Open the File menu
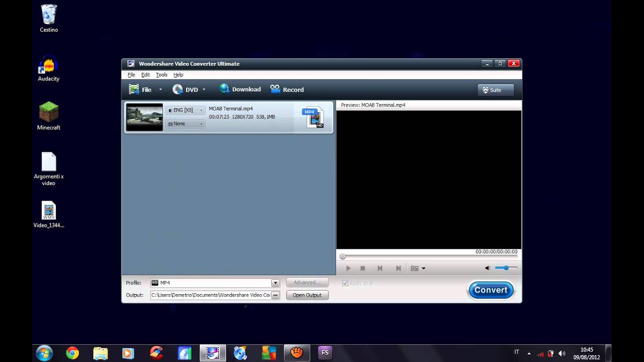The height and width of the screenshot is (362, 644). 131,74
